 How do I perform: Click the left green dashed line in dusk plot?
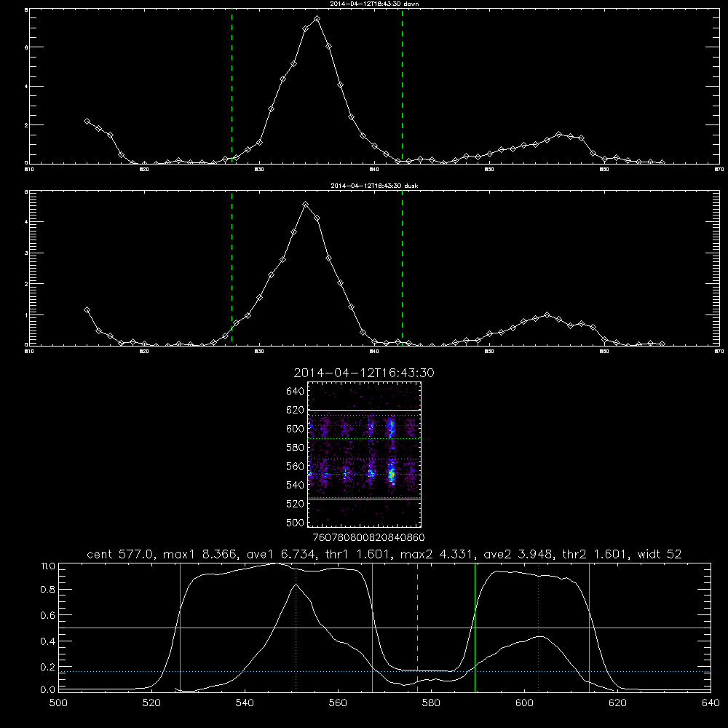(232, 269)
